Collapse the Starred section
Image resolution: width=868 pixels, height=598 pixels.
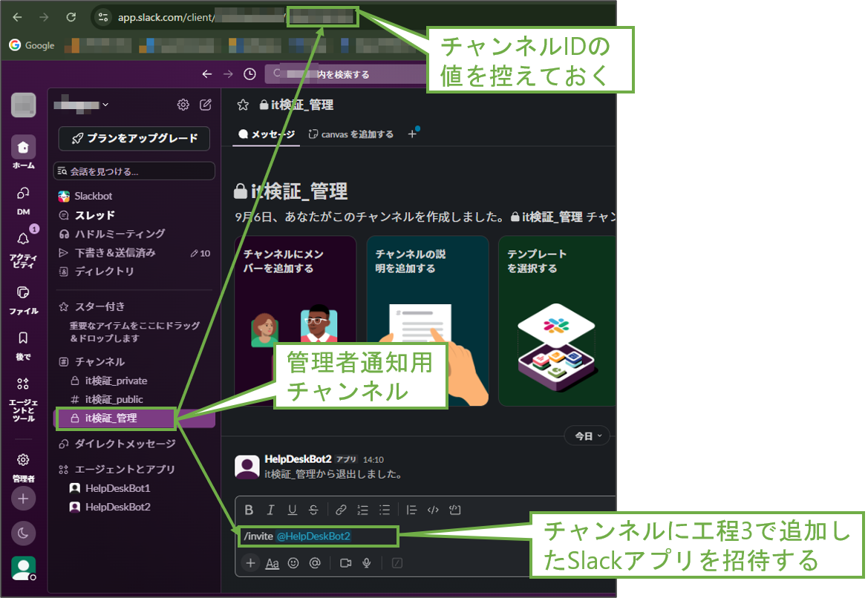99,306
